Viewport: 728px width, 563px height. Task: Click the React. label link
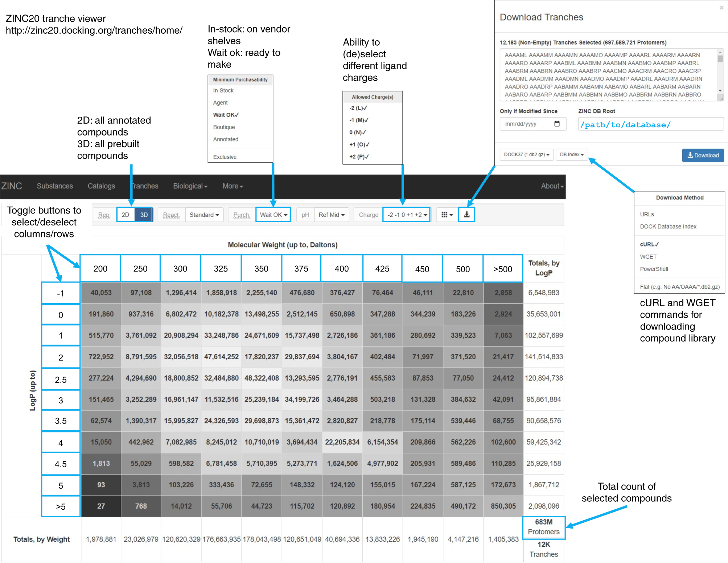[x=171, y=215]
